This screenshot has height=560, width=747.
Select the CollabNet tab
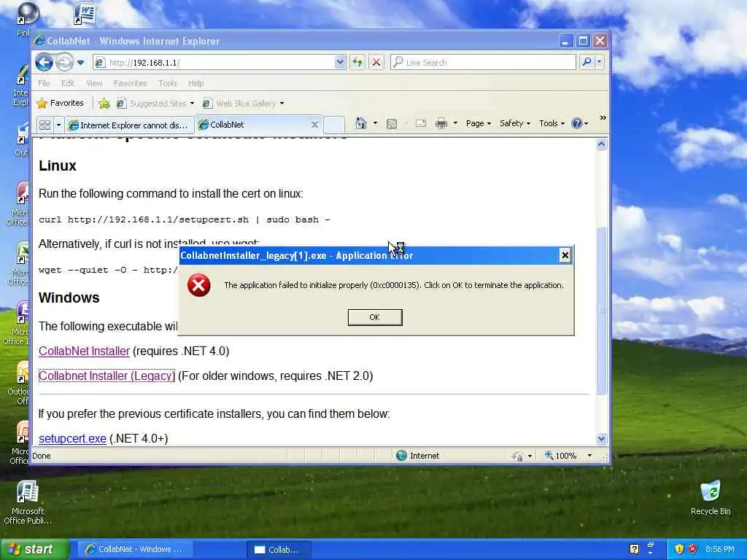coord(252,124)
